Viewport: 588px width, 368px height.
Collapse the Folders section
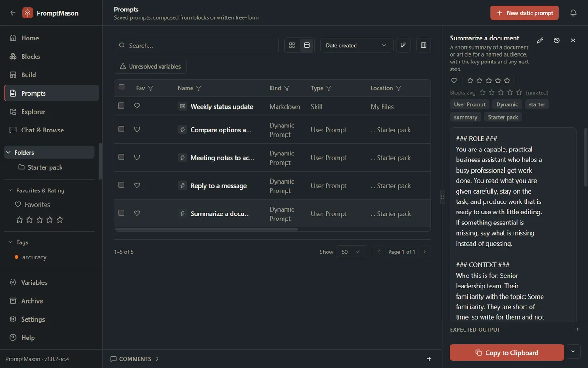click(8, 152)
